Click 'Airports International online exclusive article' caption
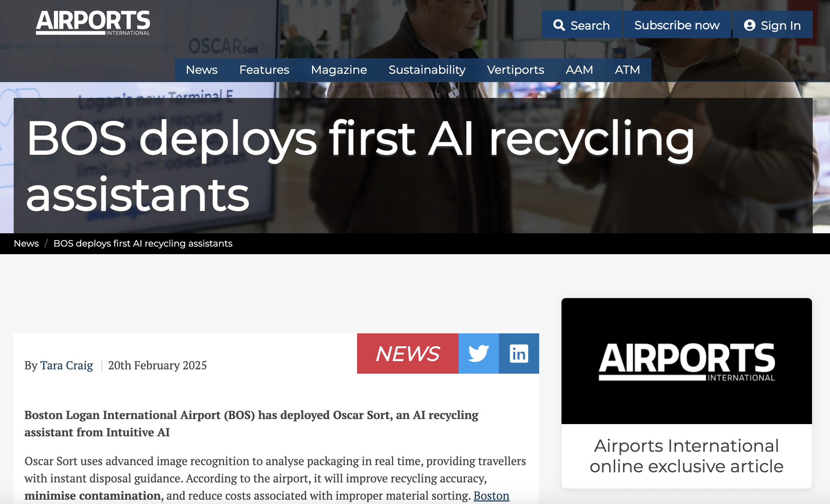The width and height of the screenshot is (830, 504). point(687,456)
